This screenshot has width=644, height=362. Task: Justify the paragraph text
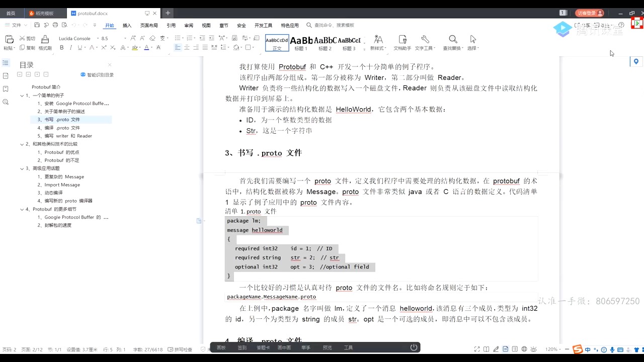205,48
